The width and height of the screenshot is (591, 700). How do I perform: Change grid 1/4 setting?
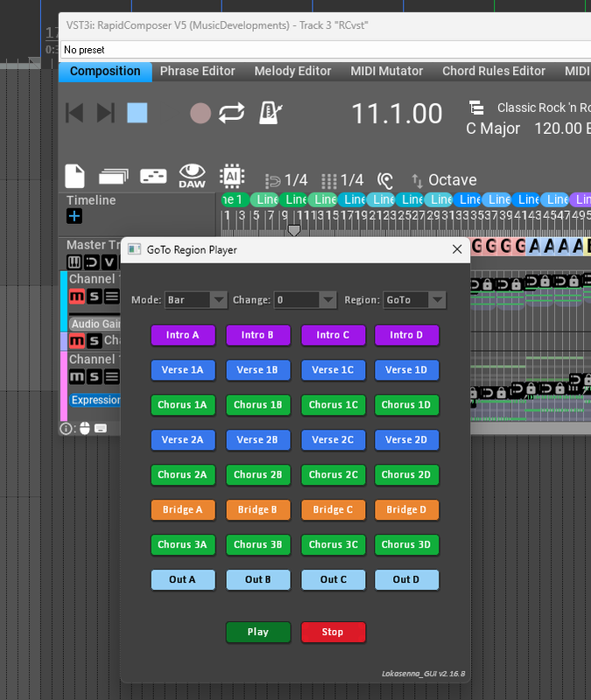342,180
